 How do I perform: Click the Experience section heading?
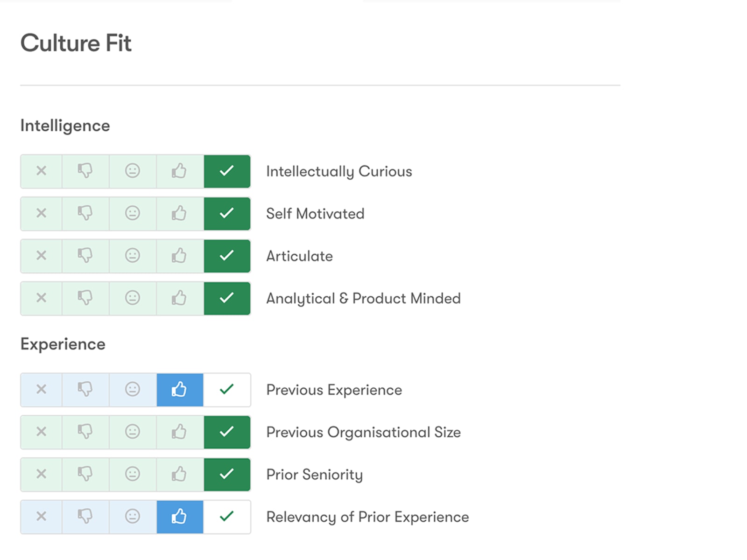click(x=63, y=344)
